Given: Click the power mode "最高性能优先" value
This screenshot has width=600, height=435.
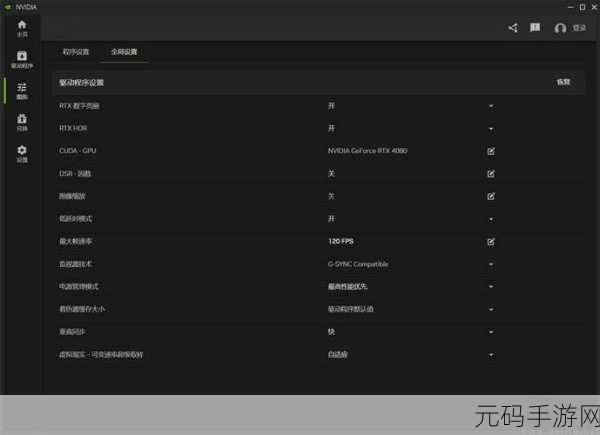Looking at the screenshot, I should [347, 286].
